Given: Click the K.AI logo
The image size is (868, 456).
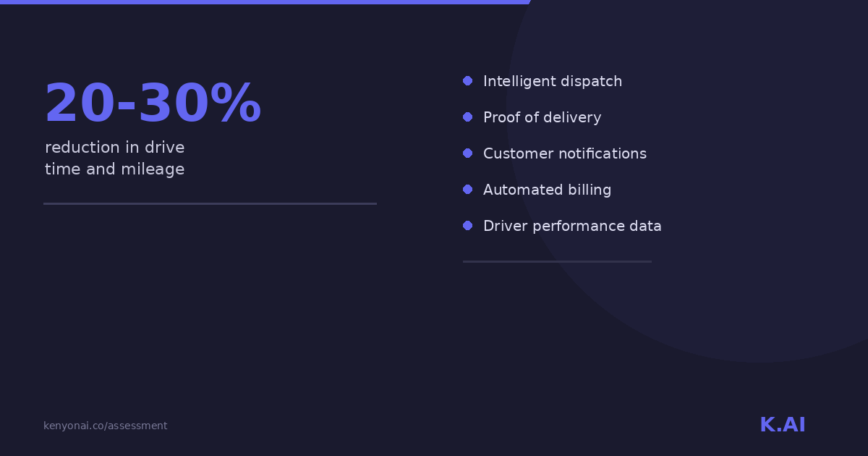Looking at the screenshot, I should 782,425.
